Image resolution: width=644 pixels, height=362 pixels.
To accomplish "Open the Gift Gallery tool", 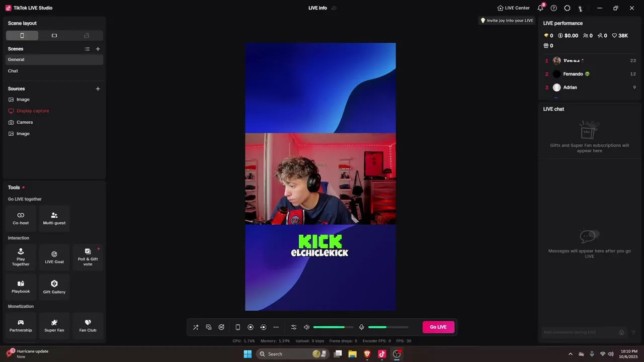I will pyautogui.click(x=54, y=287).
